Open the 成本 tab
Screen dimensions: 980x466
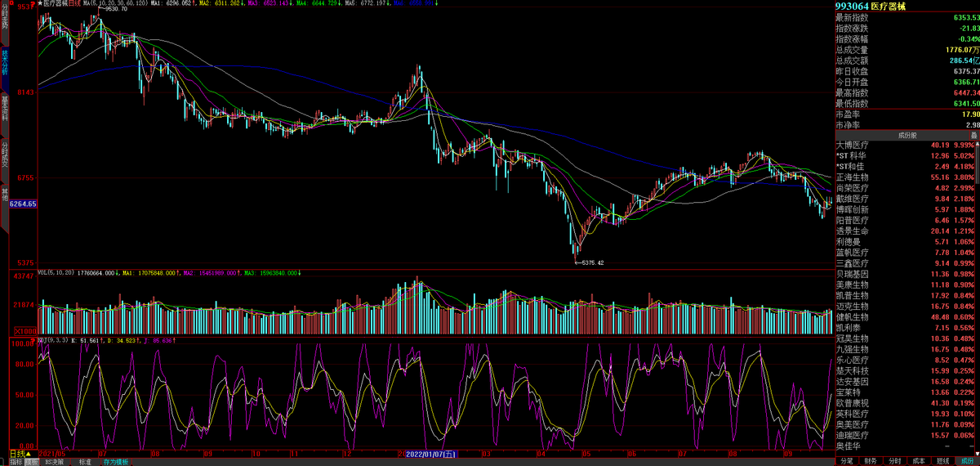point(919,461)
